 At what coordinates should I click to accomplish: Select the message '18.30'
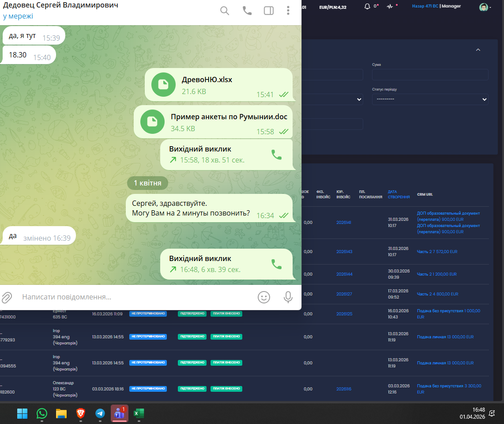point(29,55)
